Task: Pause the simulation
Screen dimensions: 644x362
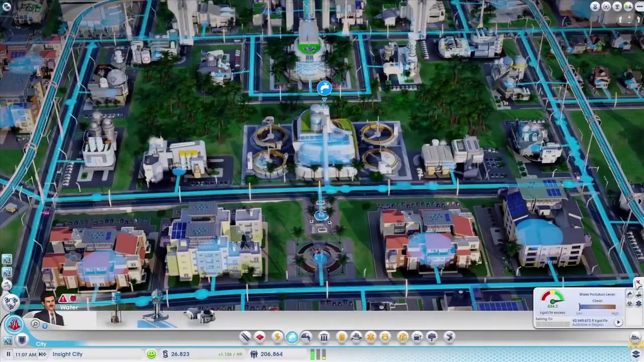Action: coord(9,354)
